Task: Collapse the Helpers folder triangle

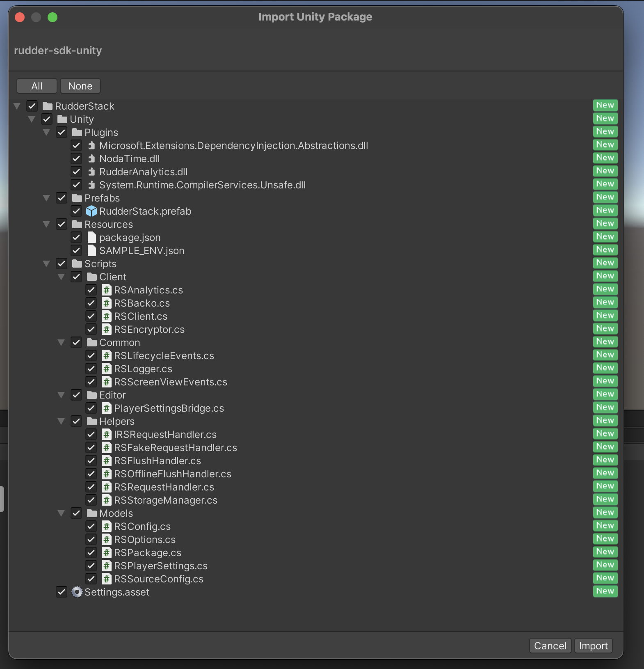Action: click(61, 422)
